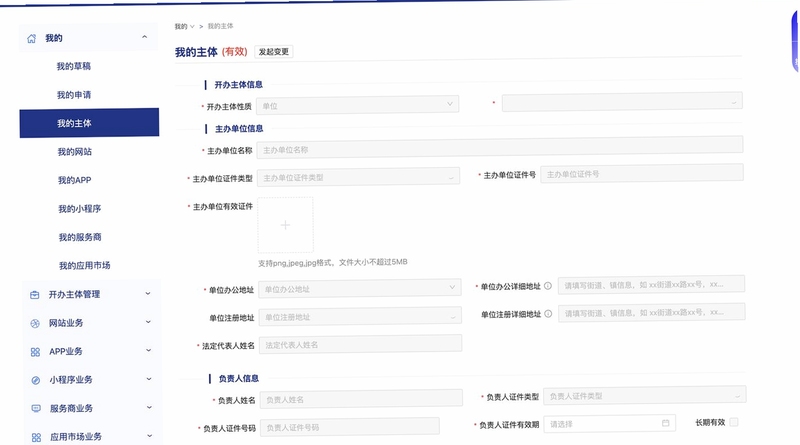Image resolution: width=800 pixels, height=445 pixels.
Task: Click the 开办主体信息 section heading
Action: (238, 85)
